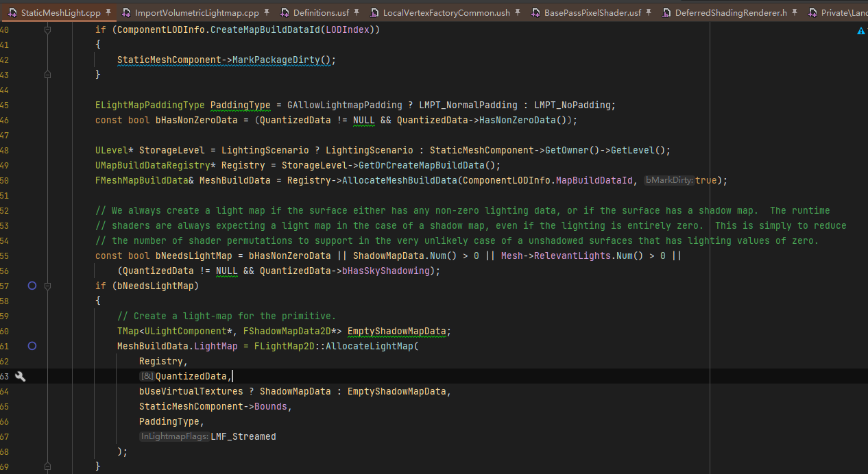Click the pin icon on StaticMeshLight.cpp tab
Screen dimensions: 868x474
[108, 12]
